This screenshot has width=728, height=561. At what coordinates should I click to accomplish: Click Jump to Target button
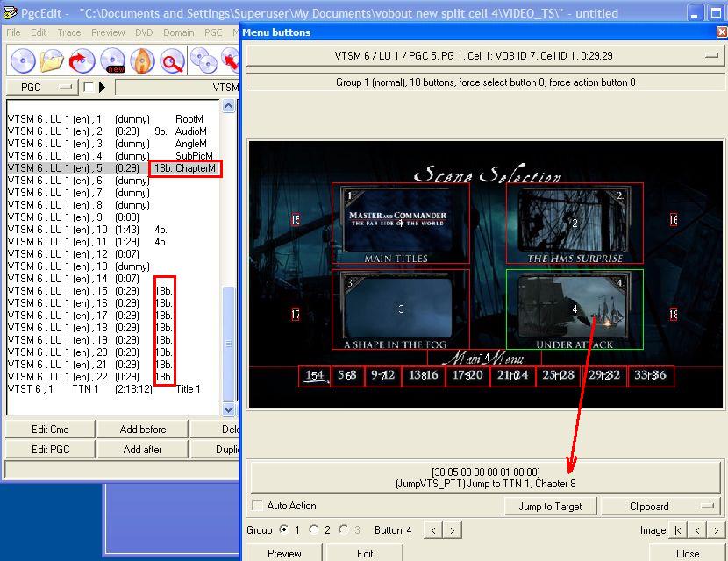[550, 507]
